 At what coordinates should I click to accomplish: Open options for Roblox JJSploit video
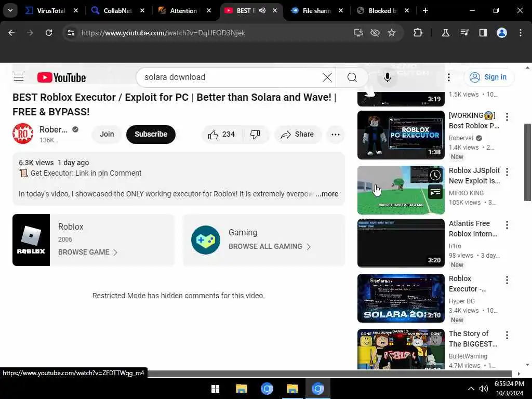pos(507,172)
